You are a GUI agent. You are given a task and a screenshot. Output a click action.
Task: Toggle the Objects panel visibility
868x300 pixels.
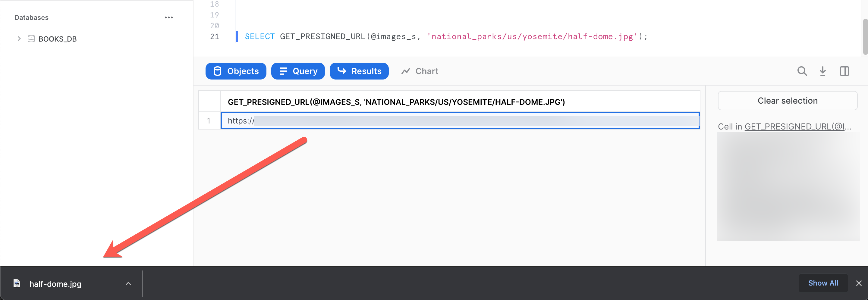[x=236, y=71]
